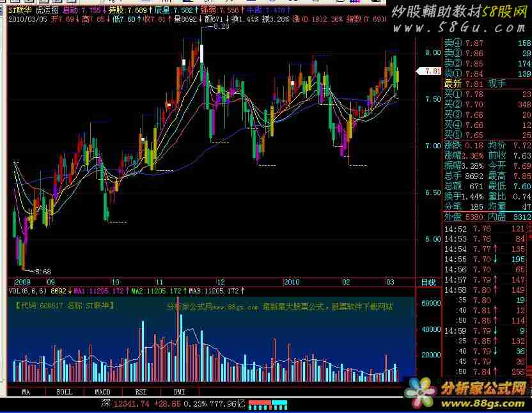Click the red and cyan market breadth bar
The width and height of the screenshot is (532, 413).
pyautogui.click(x=268, y=405)
